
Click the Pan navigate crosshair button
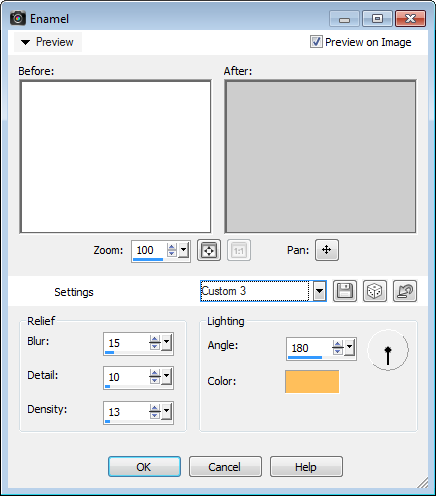pos(327,250)
